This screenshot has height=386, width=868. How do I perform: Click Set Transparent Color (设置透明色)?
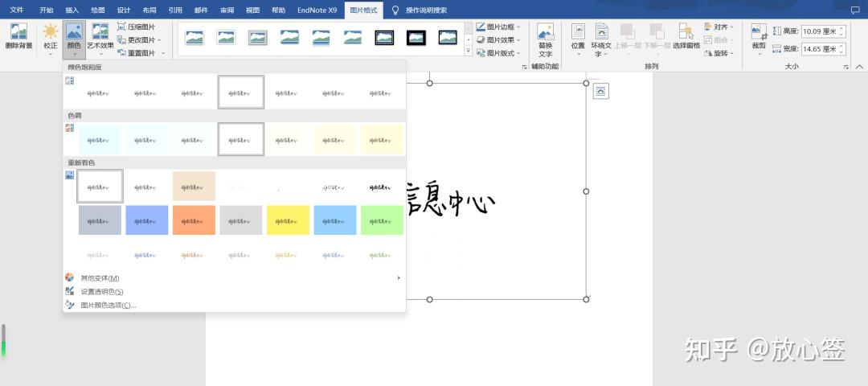point(102,291)
